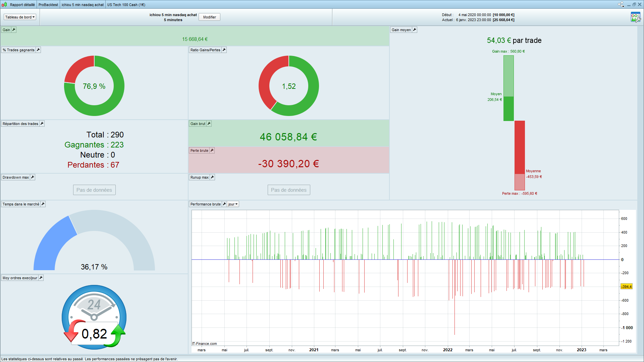Screen dimensions: 644x362
Task: Click the wrench next to Gain
Action: pyautogui.click(x=14, y=30)
